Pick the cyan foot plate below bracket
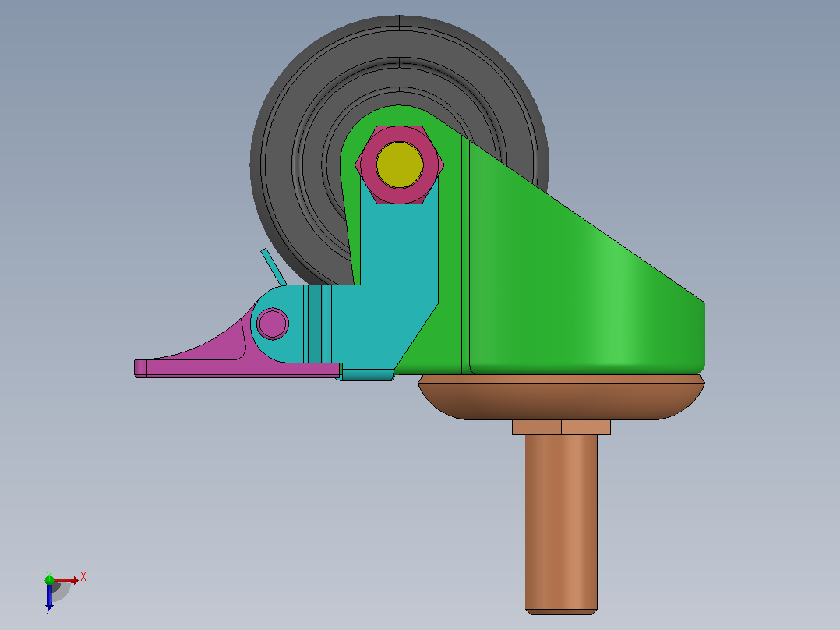Image resolution: width=840 pixels, height=630 pixels. click(x=367, y=375)
